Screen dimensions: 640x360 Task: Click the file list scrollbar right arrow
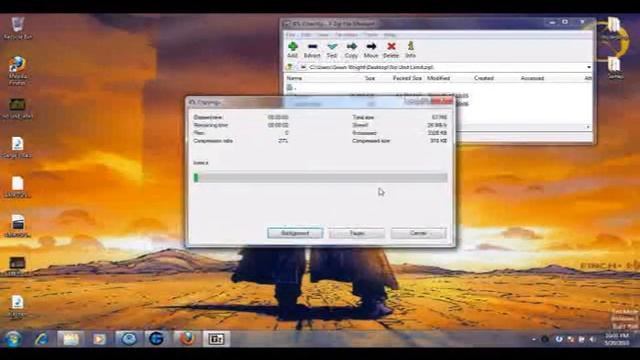point(588,127)
